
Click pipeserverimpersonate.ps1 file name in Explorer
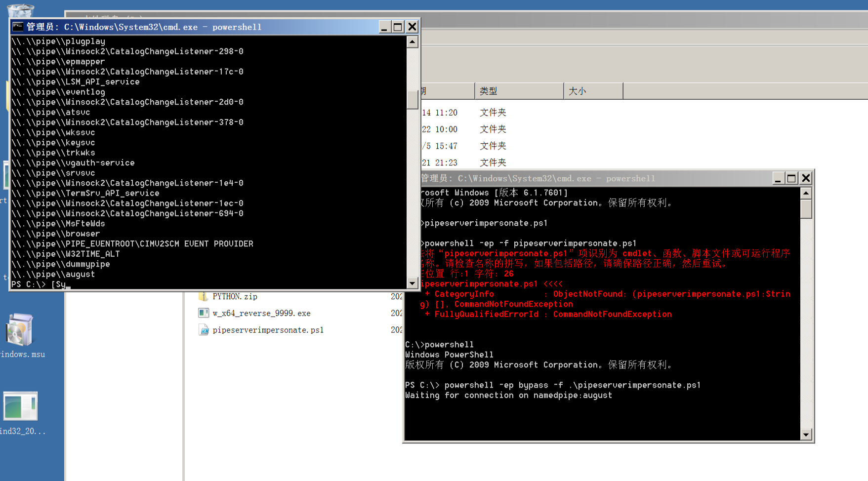(x=268, y=330)
